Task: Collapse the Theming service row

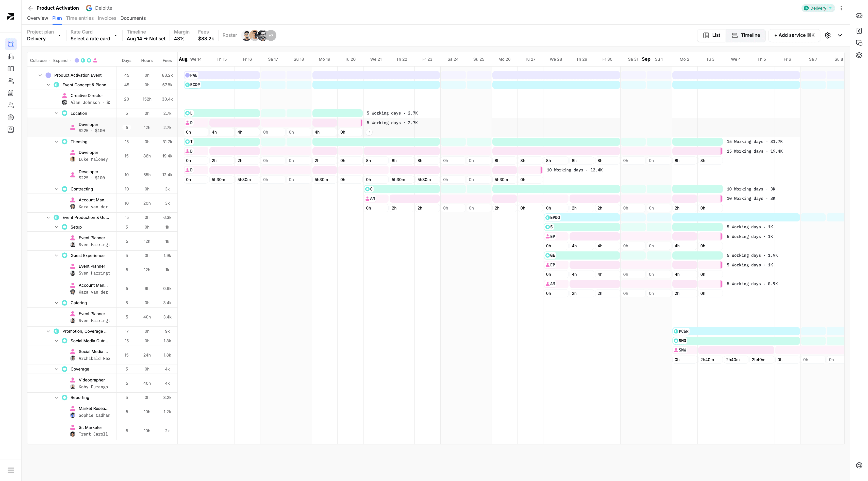Action: tap(56, 142)
